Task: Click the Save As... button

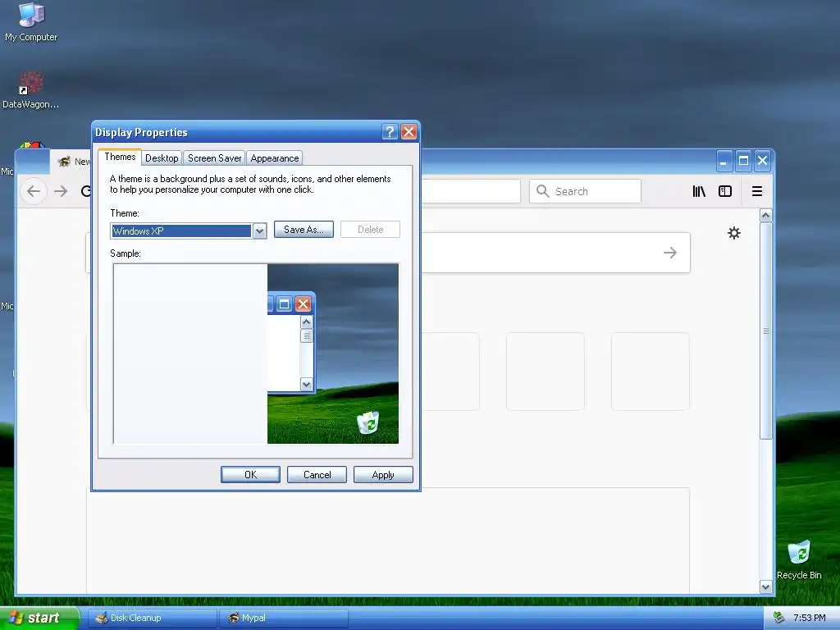Action: (304, 230)
